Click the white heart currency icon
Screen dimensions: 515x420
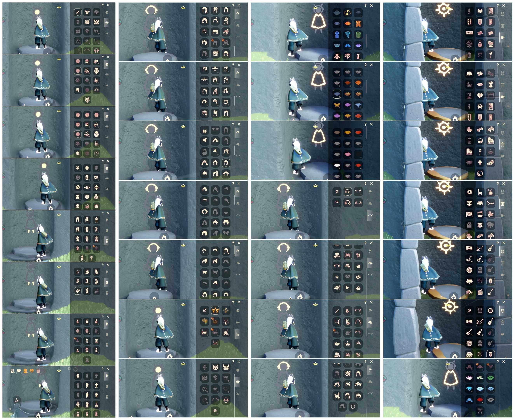click(x=18, y=371)
